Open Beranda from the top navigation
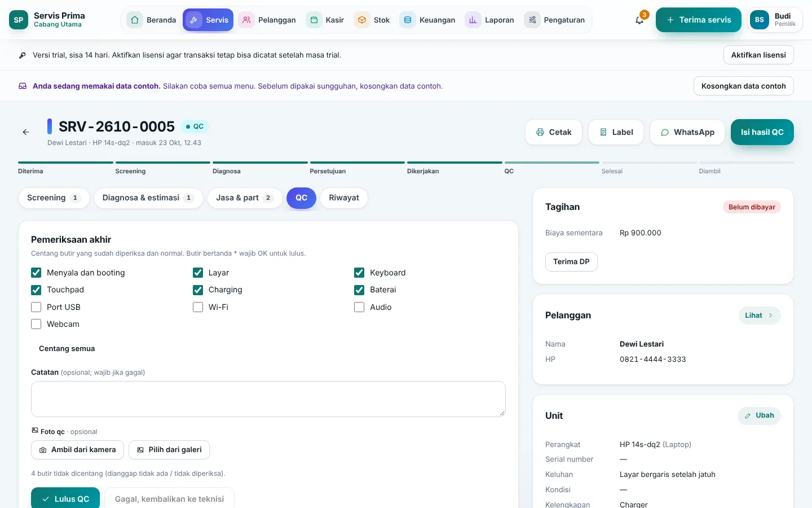Image resolution: width=812 pixels, height=508 pixels. (151, 20)
